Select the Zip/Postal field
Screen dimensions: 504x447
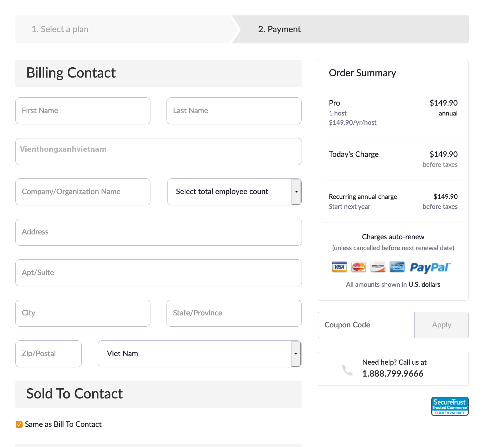click(49, 354)
